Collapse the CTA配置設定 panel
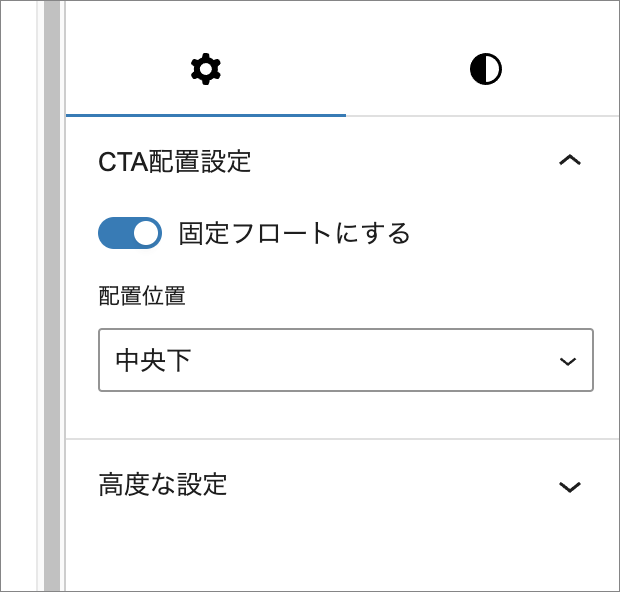Screen dimensions: 620x592 coord(340,161)
